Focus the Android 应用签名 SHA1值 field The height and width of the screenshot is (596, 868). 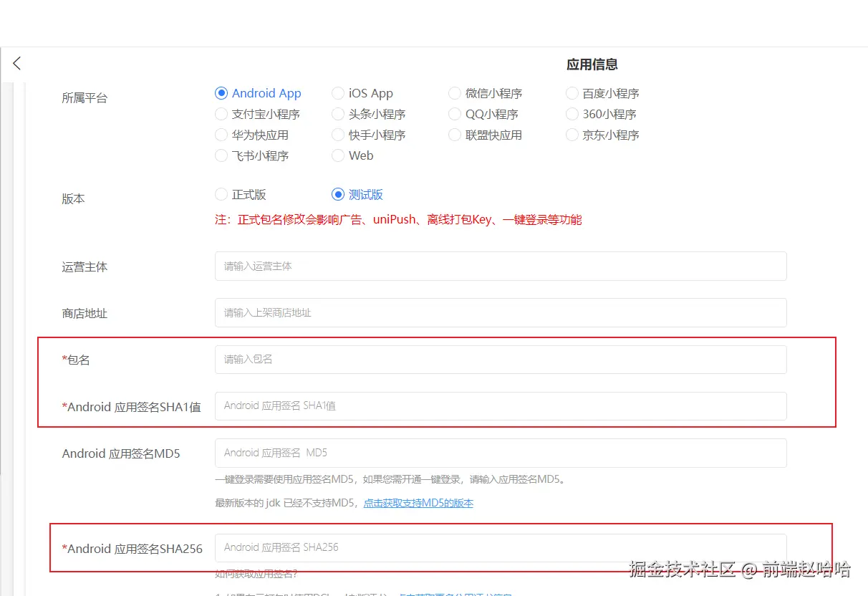(501, 405)
